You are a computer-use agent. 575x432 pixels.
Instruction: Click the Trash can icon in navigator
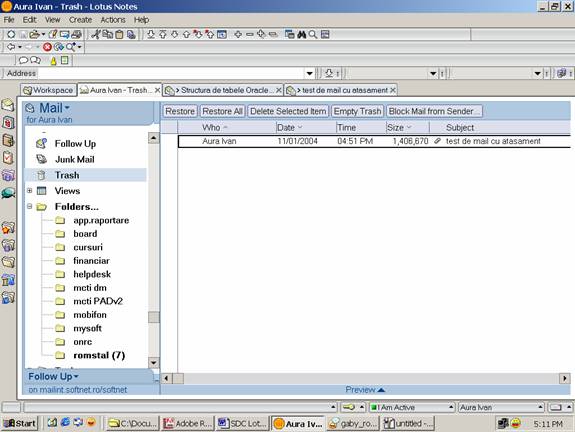tap(41, 175)
